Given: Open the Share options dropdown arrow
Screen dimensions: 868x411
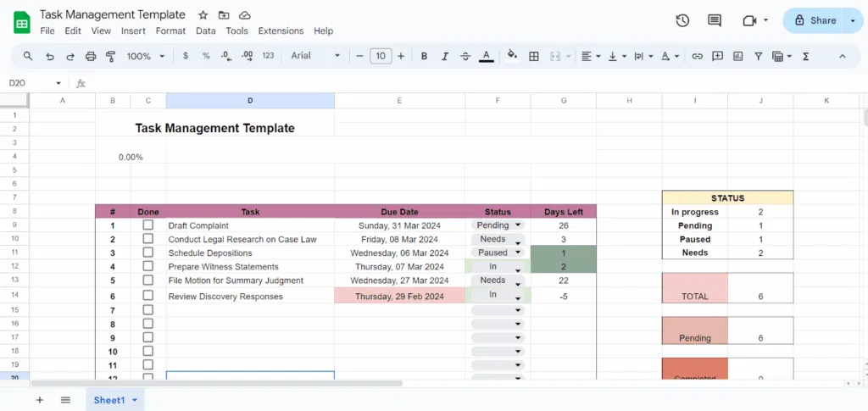Looking at the screenshot, I should pos(852,20).
